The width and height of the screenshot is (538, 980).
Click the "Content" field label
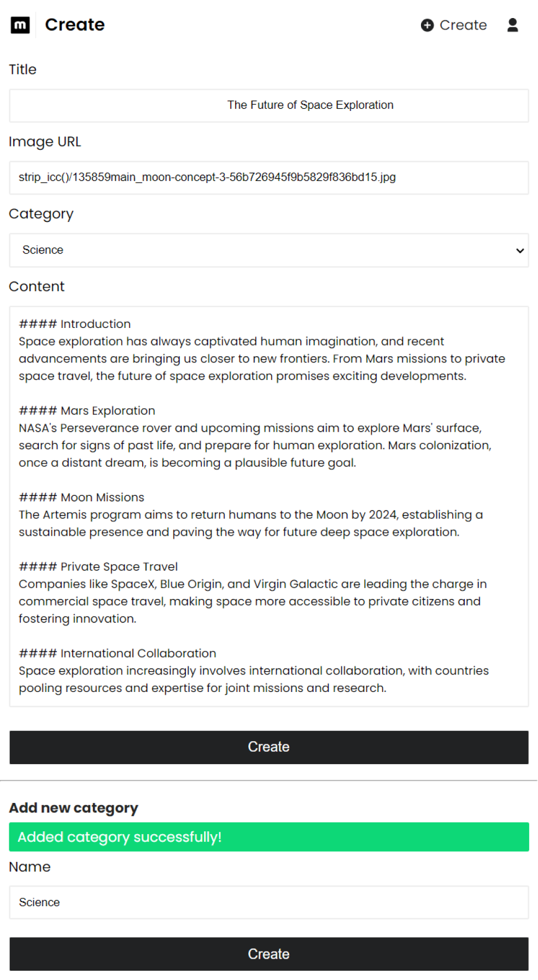click(x=37, y=286)
